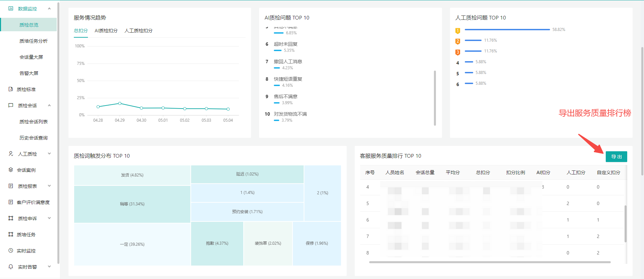
Task: Click the 导出 export button
Action: (616, 157)
